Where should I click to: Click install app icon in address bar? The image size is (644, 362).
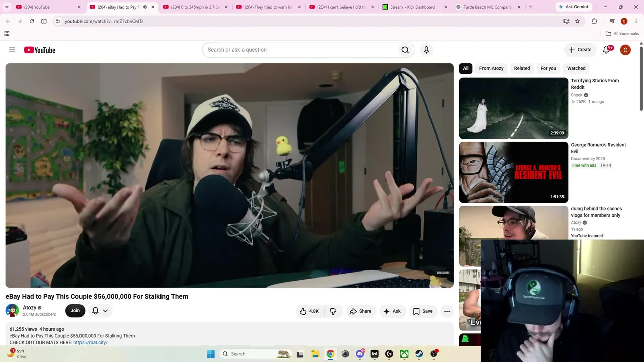tap(567, 21)
